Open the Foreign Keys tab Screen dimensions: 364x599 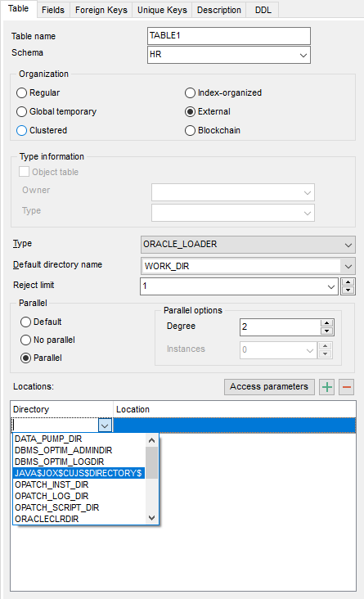(101, 10)
